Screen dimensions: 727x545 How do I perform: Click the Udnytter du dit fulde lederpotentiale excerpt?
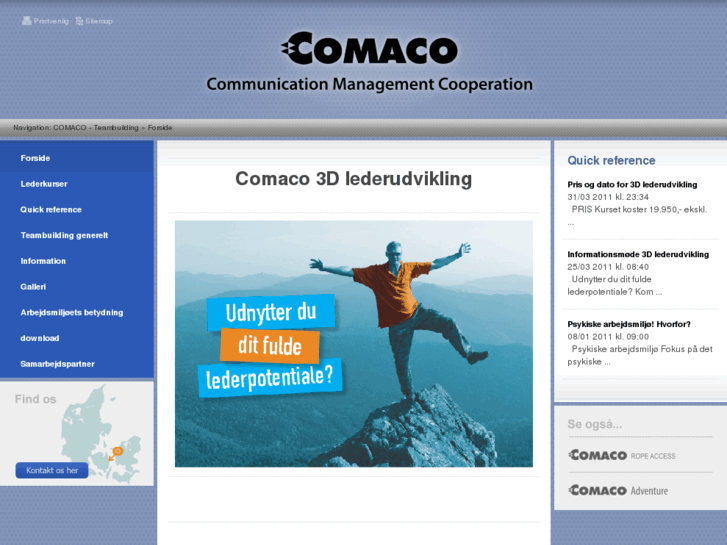[615, 286]
